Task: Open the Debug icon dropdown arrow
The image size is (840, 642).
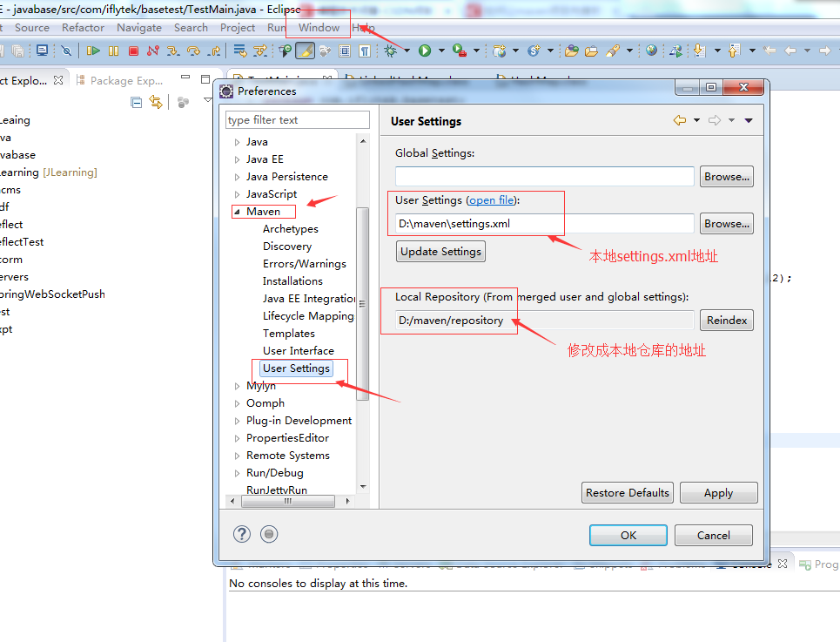Action: (407, 51)
